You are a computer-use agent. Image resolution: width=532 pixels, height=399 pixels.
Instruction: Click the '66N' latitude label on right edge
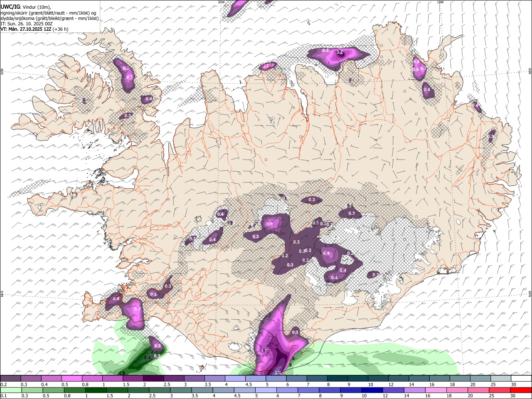click(530, 71)
